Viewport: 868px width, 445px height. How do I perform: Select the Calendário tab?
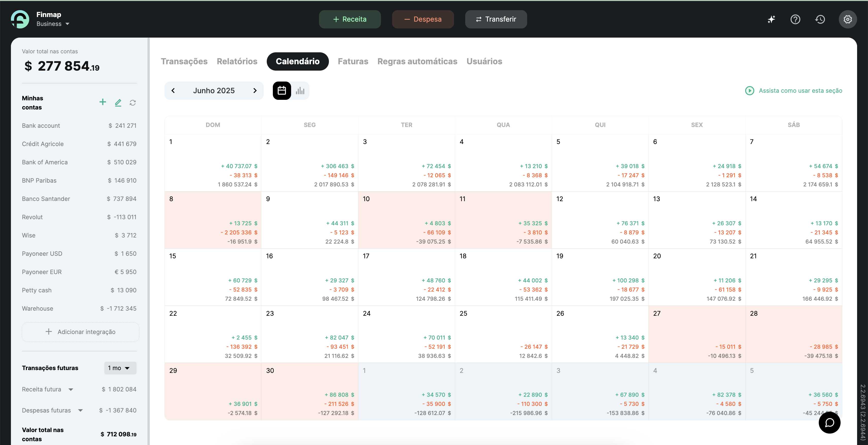297,61
